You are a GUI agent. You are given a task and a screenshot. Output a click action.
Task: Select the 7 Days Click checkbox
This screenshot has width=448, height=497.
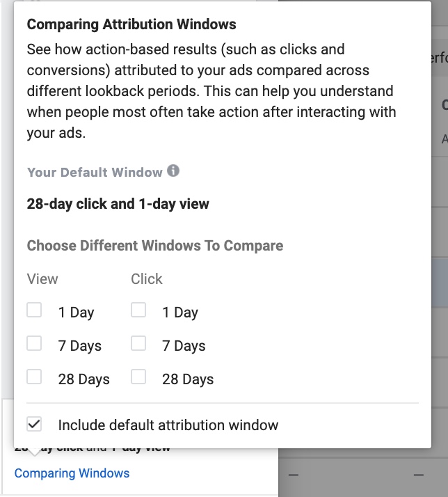pyautogui.click(x=138, y=343)
